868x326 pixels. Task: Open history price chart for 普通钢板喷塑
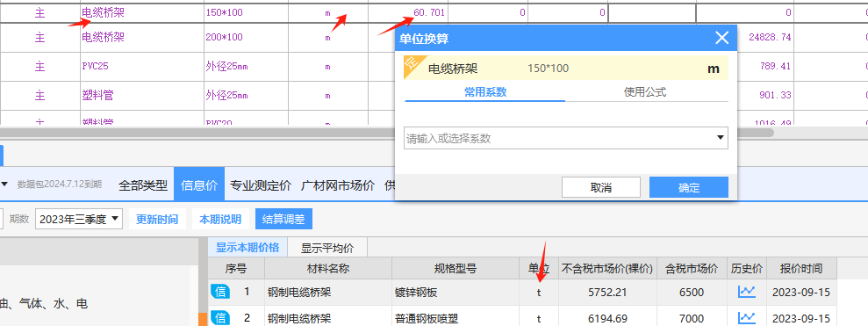tap(746, 318)
